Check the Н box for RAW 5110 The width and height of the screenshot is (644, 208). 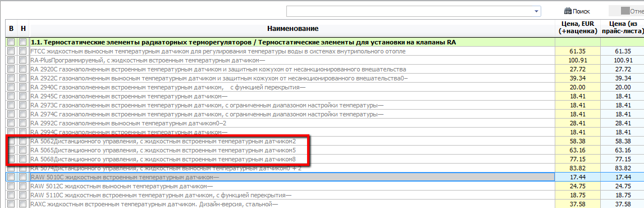point(23,195)
